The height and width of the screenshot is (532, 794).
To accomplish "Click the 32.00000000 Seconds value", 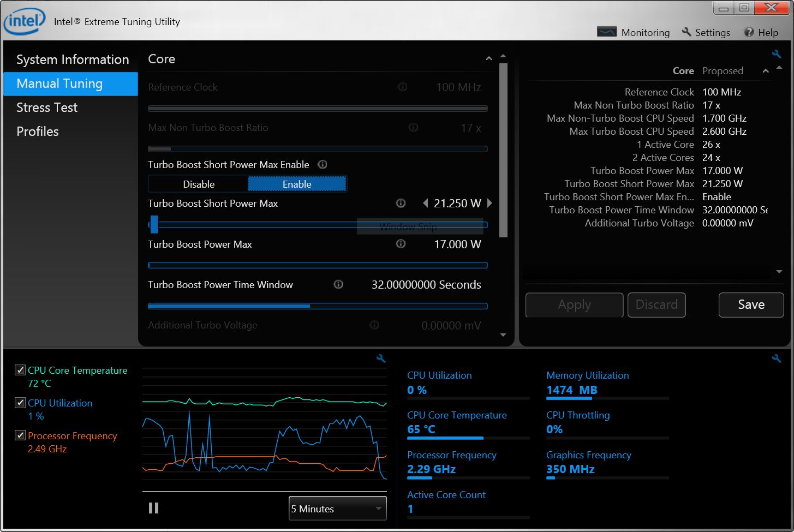I will pyautogui.click(x=426, y=284).
